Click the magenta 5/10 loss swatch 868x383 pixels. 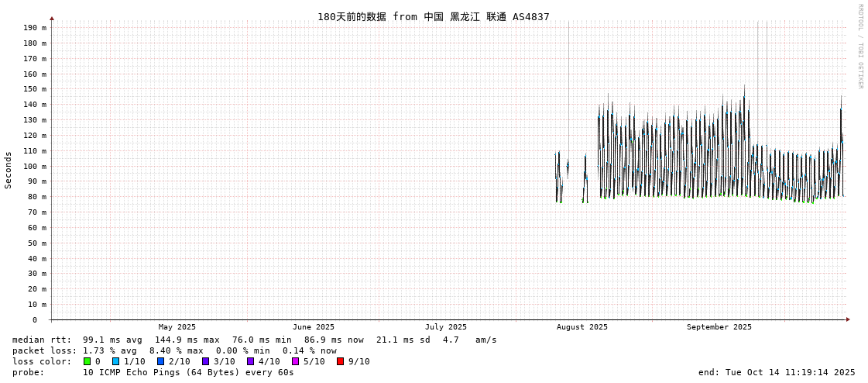[x=296, y=361]
